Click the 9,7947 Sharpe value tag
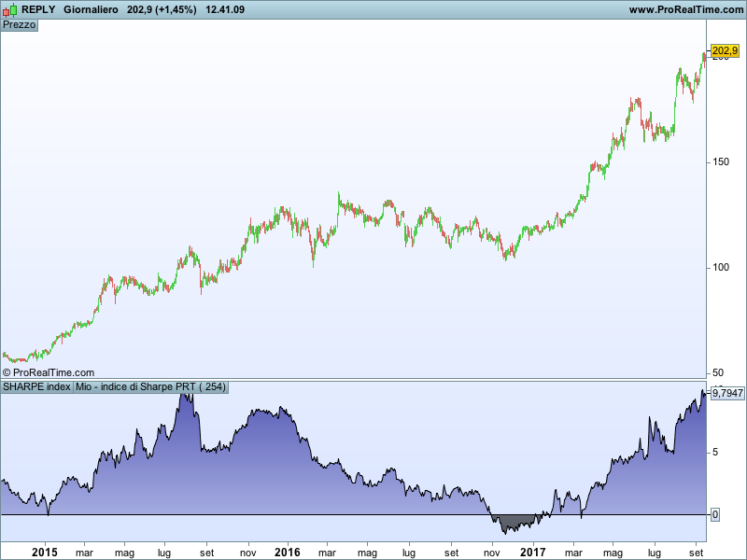 point(727,393)
